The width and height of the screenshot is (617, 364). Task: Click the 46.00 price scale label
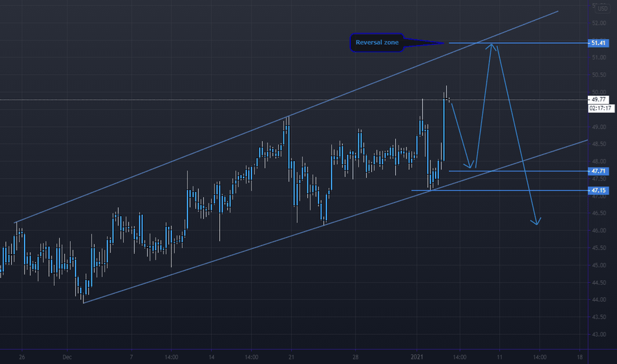(598, 230)
